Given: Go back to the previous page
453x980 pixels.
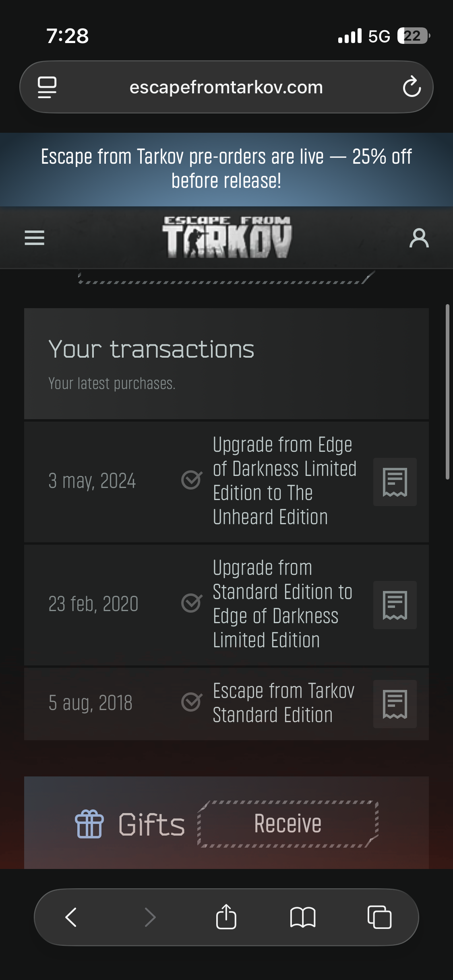Looking at the screenshot, I should pyautogui.click(x=71, y=917).
